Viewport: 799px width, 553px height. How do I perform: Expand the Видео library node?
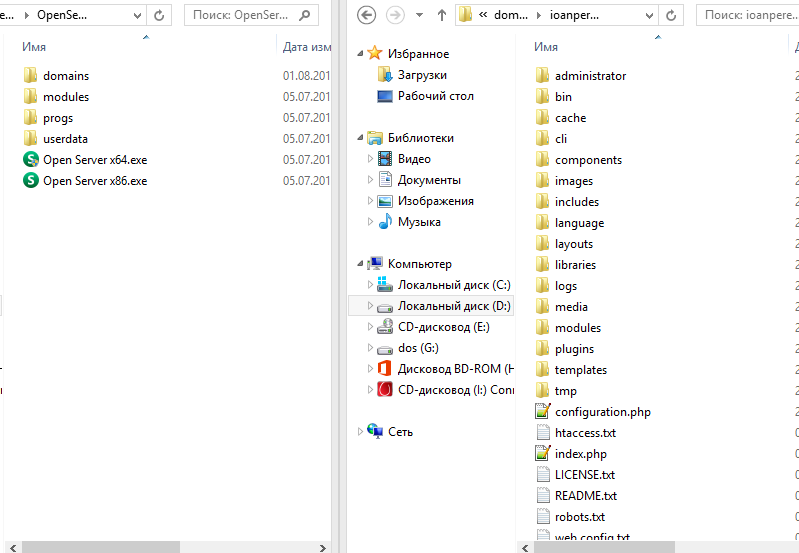click(x=371, y=159)
